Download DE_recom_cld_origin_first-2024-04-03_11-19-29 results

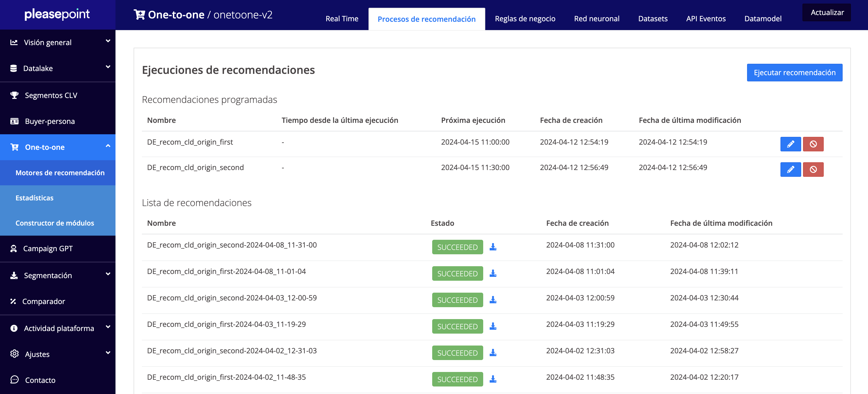tap(493, 326)
